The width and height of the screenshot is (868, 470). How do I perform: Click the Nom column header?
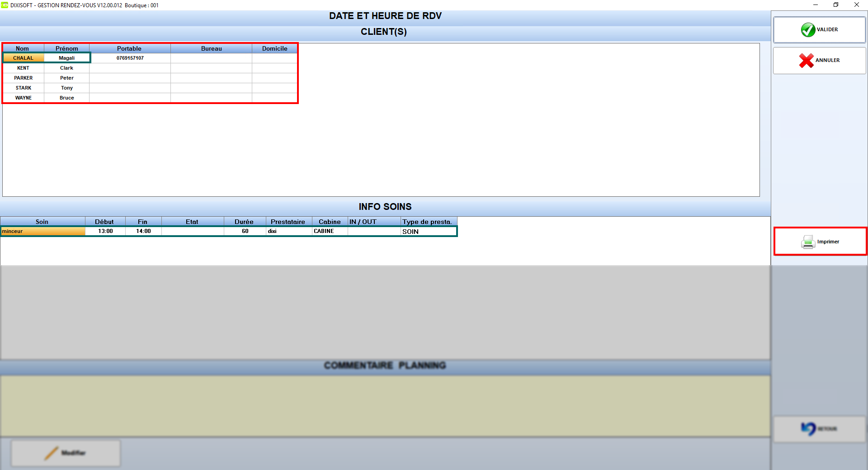point(23,48)
